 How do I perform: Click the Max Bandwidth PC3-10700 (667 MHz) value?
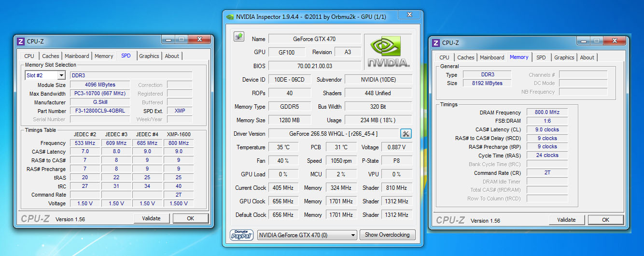coord(100,94)
